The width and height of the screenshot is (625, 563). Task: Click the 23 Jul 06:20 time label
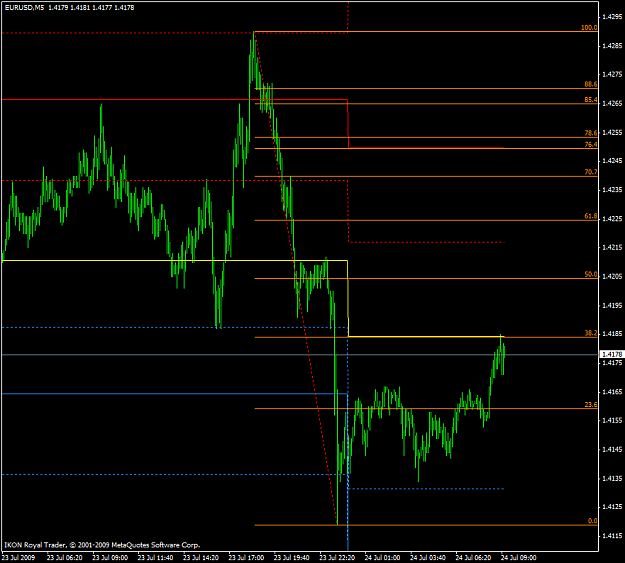[x=65, y=557]
